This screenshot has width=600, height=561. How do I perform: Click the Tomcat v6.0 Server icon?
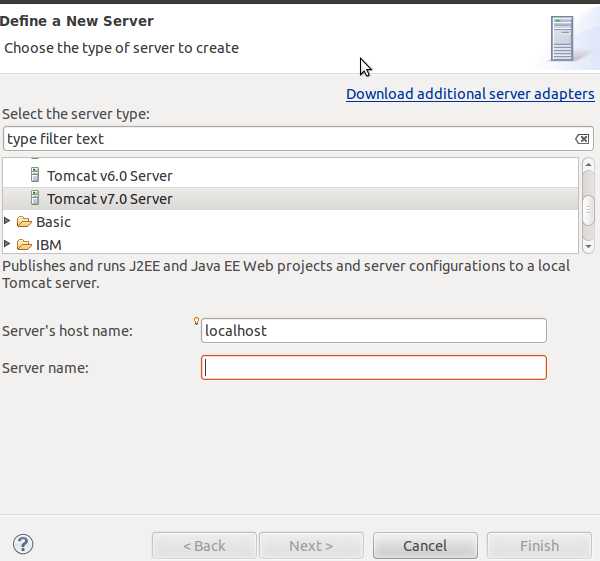pyautogui.click(x=35, y=175)
